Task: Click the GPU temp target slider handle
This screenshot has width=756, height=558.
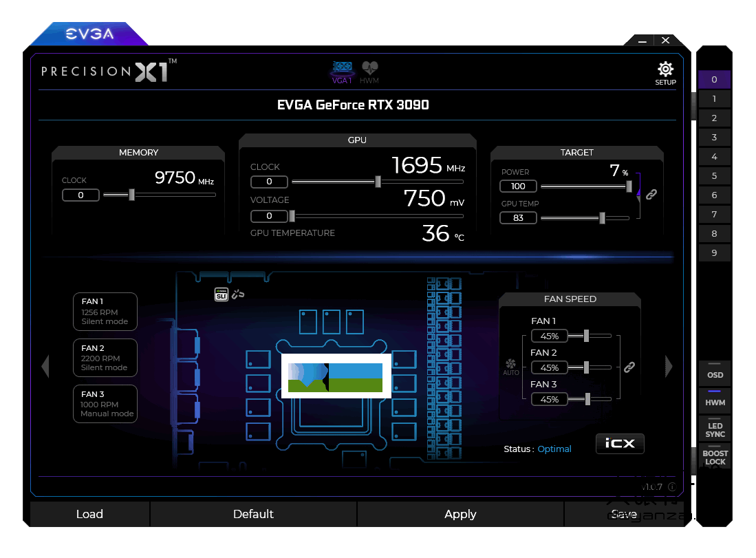Action: pos(602,218)
